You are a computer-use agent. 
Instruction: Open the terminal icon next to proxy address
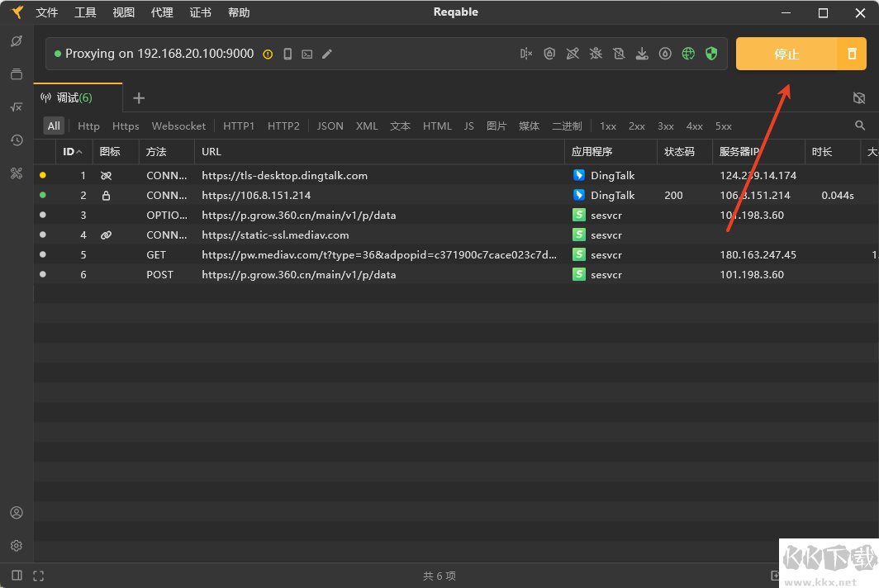(x=307, y=54)
